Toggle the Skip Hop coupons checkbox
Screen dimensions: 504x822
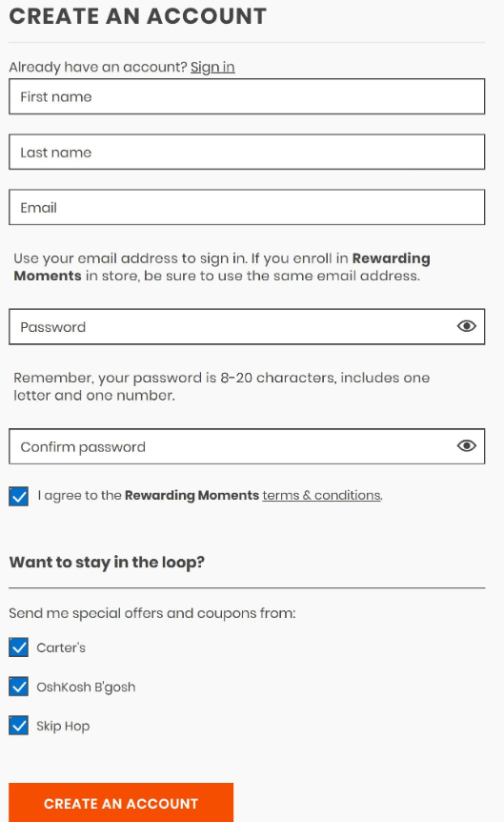pyautogui.click(x=19, y=726)
